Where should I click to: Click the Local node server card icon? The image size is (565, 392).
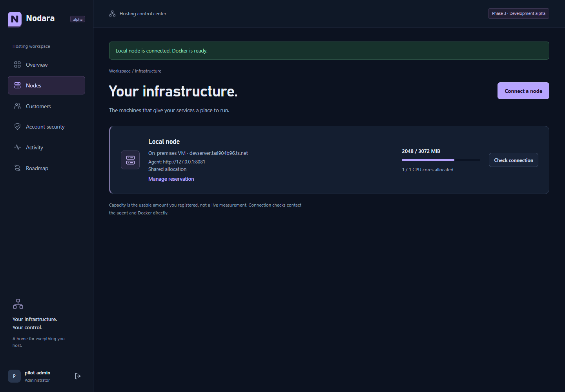coord(130,160)
